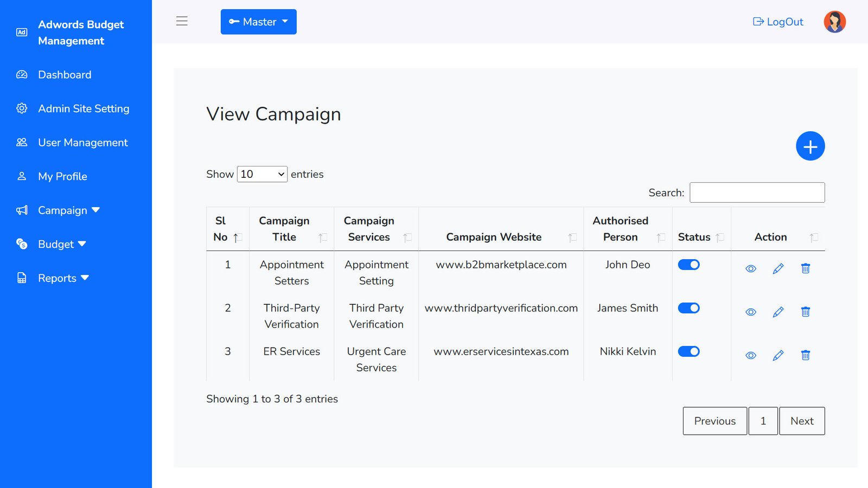Image resolution: width=868 pixels, height=488 pixels.
Task: Click Showing 1 to 3 of 3 entries text
Action: (x=272, y=399)
